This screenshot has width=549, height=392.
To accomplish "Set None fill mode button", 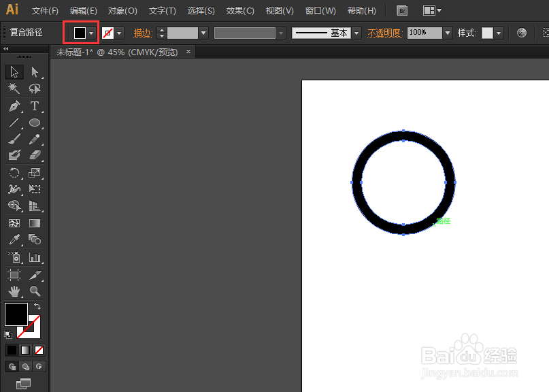I will (x=39, y=350).
